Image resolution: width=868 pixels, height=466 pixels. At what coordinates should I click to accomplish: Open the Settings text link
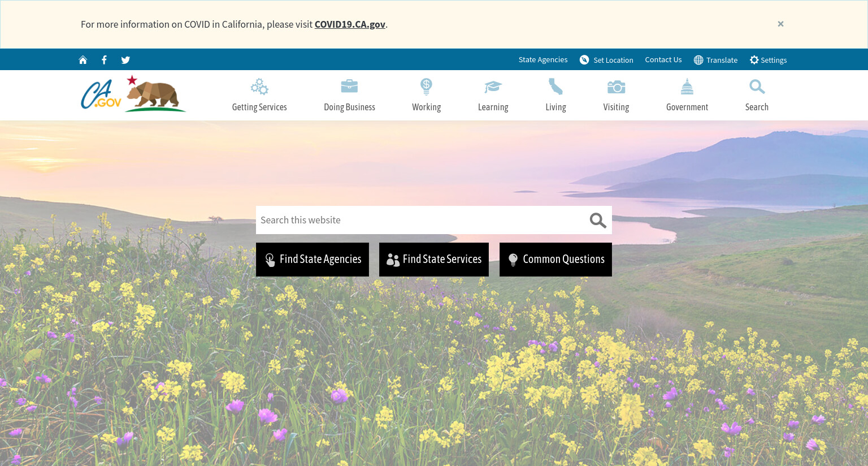pyautogui.click(x=774, y=60)
